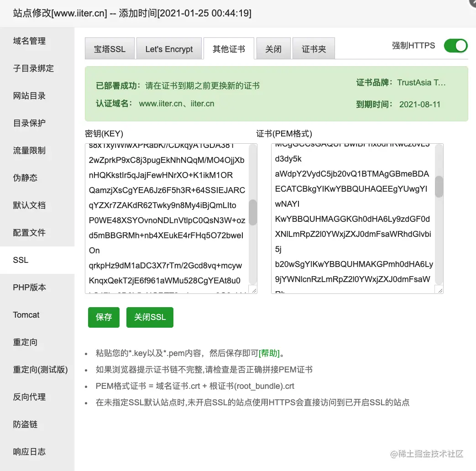Viewport: 476px width, 471px height.
Task: Click the 关闭 tab
Action: [x=273, y=48]
